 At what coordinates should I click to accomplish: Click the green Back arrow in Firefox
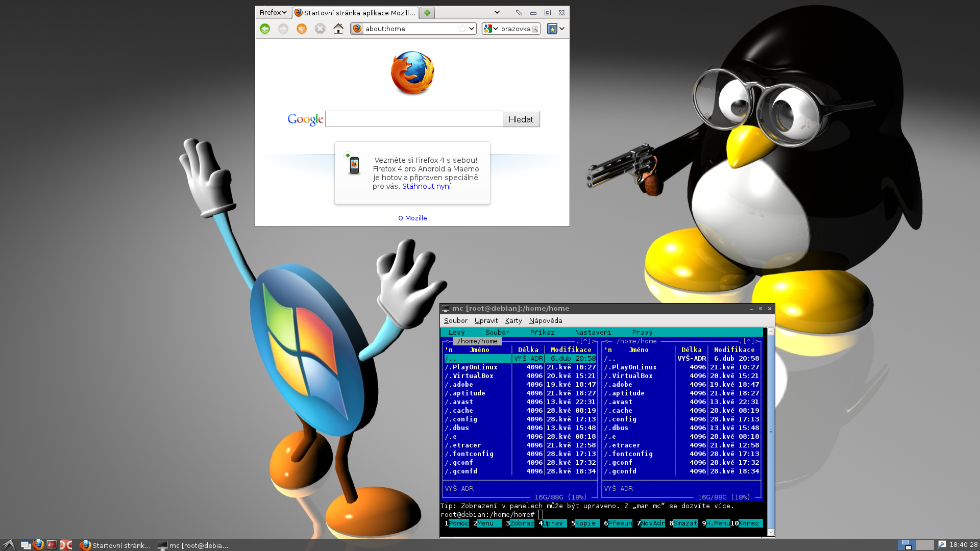tap(265, 29)
